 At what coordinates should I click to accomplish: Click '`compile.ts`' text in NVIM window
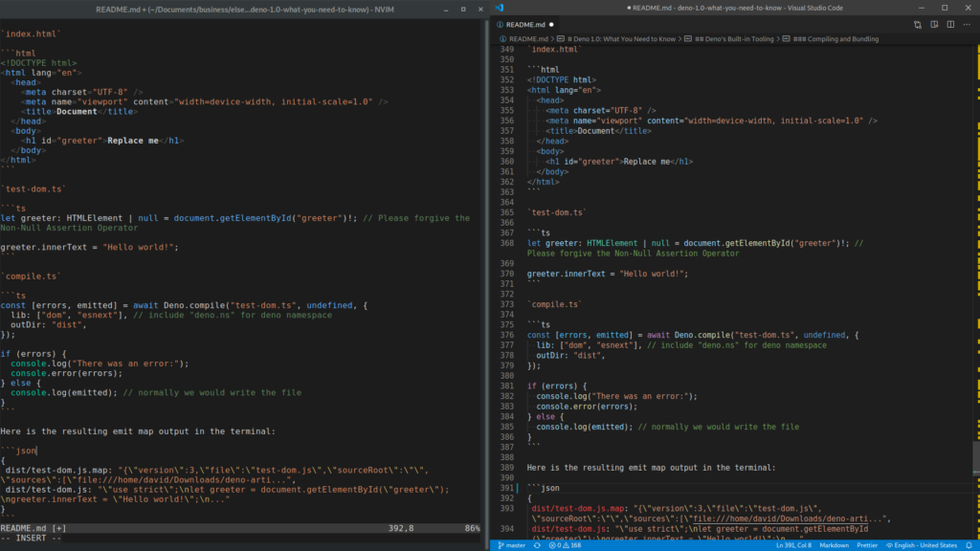[31, 276]
